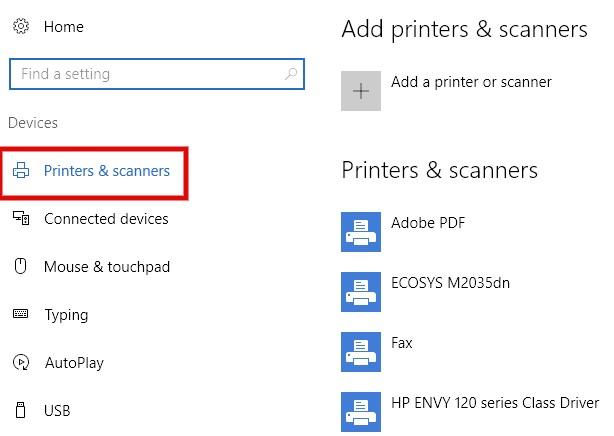614x436 pixels.
Task: Select the AutoPlay text in sidebar
Action: [x=74, y=363]
